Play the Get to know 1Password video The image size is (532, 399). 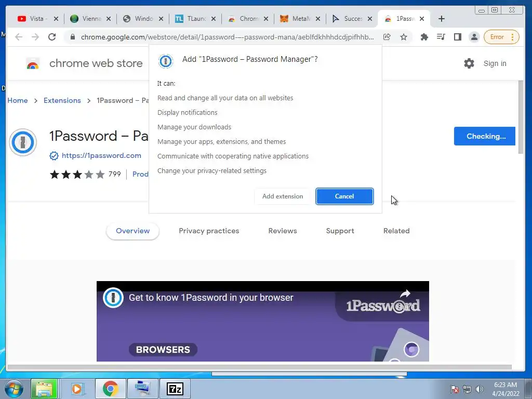[x=262, y=321]
